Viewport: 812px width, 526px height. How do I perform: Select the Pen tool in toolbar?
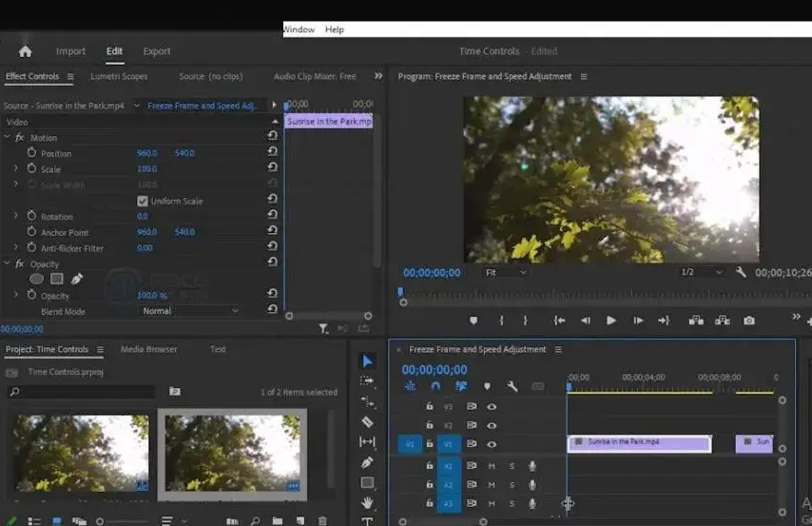tap(367, 461)
